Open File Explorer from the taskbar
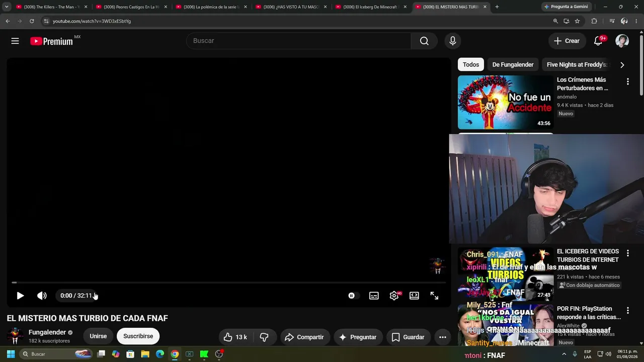644x362 pixels. click(145, 354)
